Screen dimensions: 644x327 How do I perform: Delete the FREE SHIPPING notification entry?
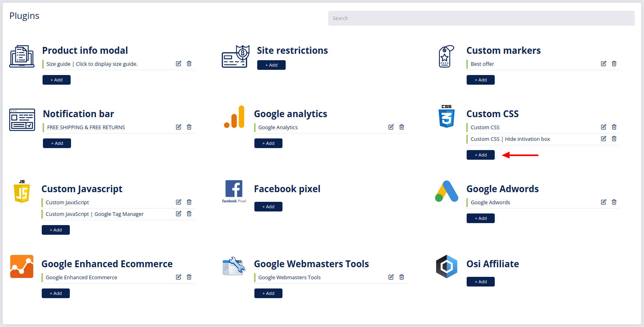point(189,127)
